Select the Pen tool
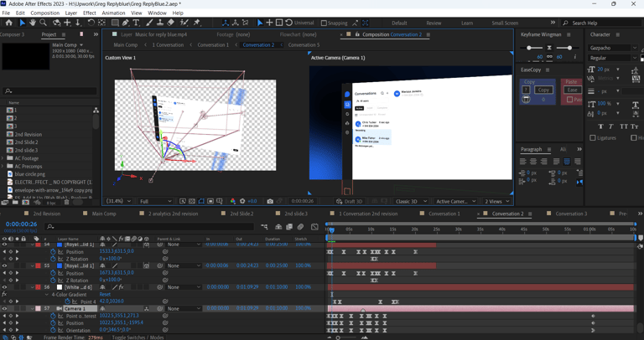This screenshot has height=340, width=644. tap(126, 23)
